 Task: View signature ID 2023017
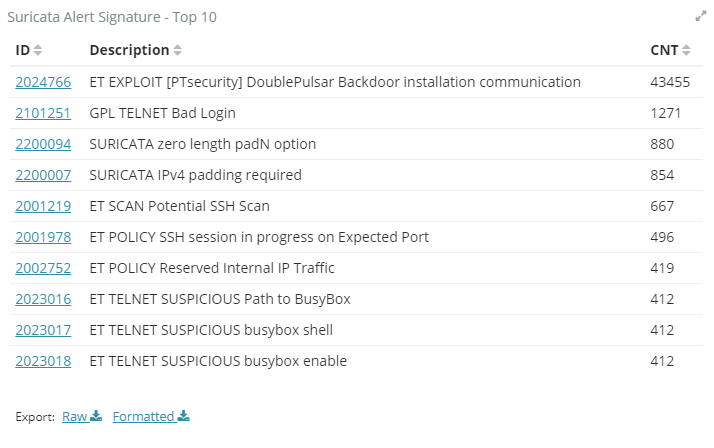click(x=43, y=330)
